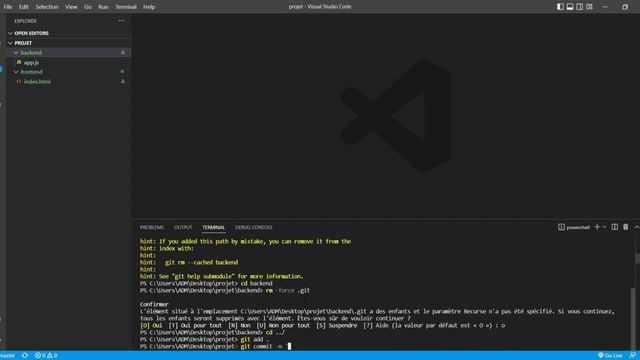Switch to DEBUG CONSOLE tab
This screenshot has height=360, width=640.
coord(253,227)
